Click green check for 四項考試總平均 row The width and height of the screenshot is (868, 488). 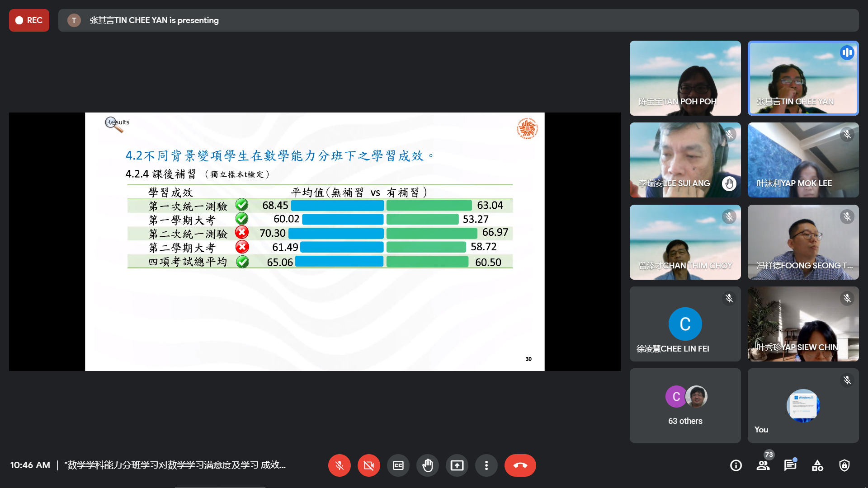242,262
